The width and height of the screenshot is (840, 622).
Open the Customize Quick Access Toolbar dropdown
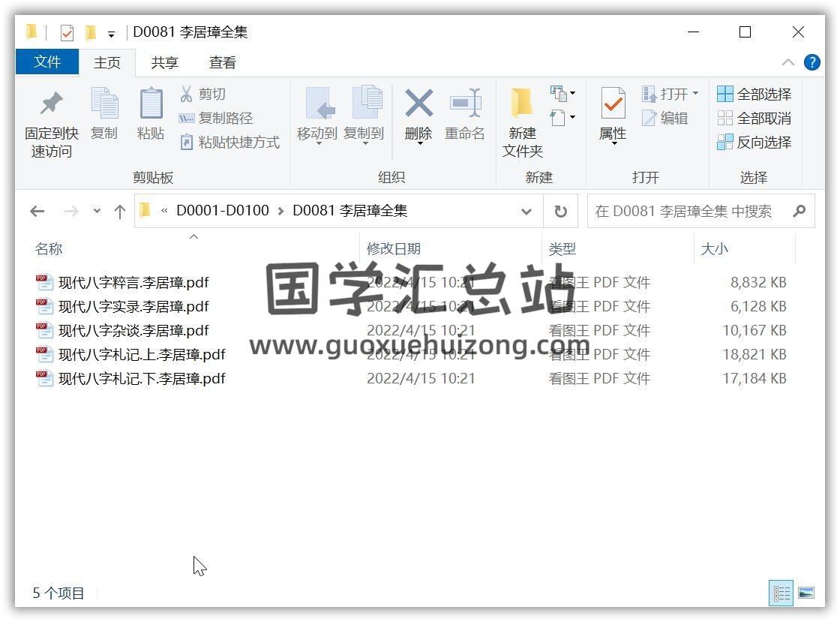[x=111, y=35]
